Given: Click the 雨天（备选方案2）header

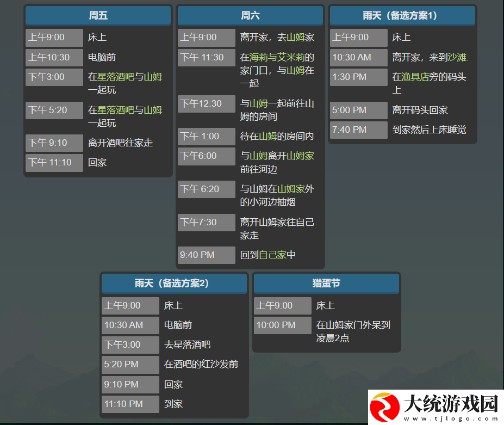Looking at the screenshot, I should tap(174, 284).
